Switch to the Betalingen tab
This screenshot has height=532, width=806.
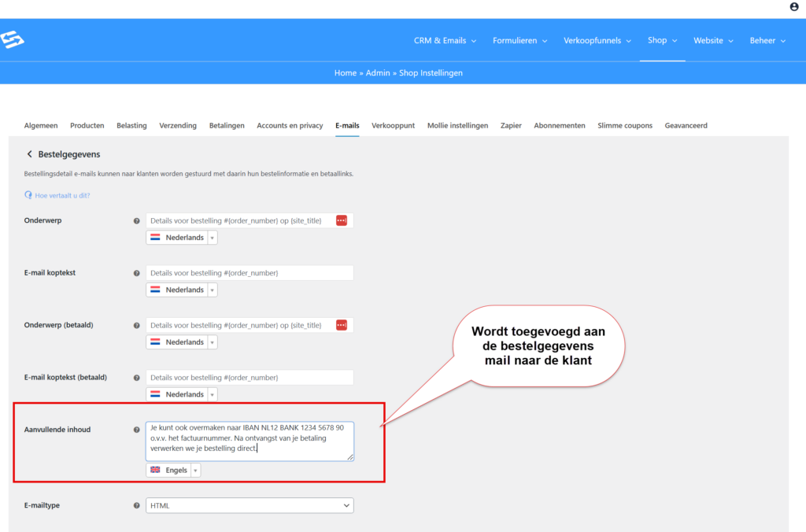coord(227,125)
